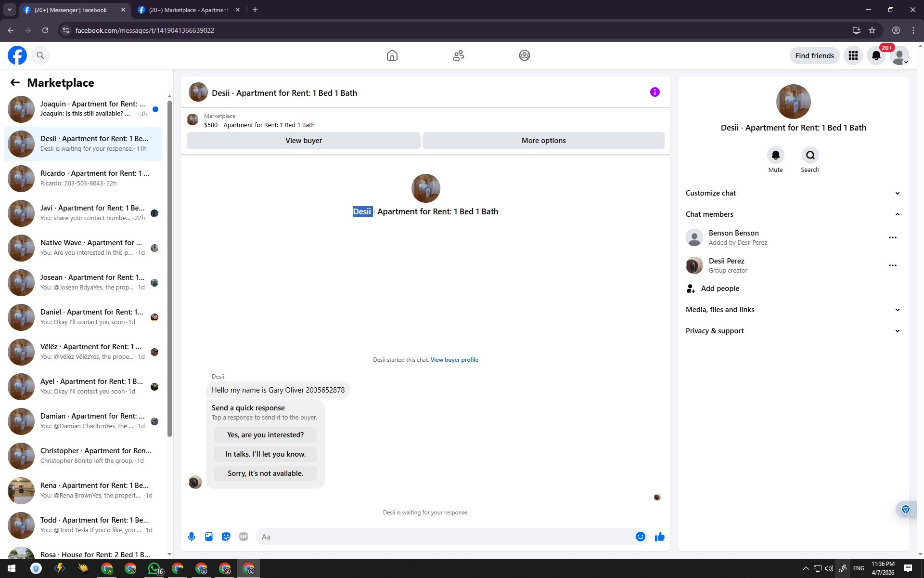This screenshot has height=578, width=924.
Task: Open options for Desii Perez member
Action: pyautogui.click(x=892, y=265)
